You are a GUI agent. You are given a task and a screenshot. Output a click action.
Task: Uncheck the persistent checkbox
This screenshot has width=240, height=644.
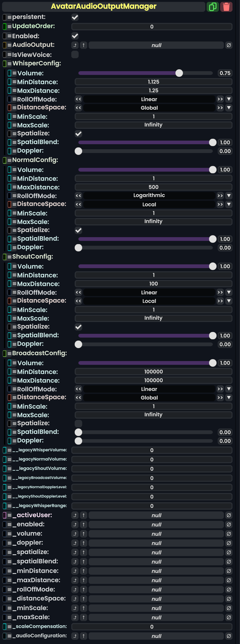(75, 17)
